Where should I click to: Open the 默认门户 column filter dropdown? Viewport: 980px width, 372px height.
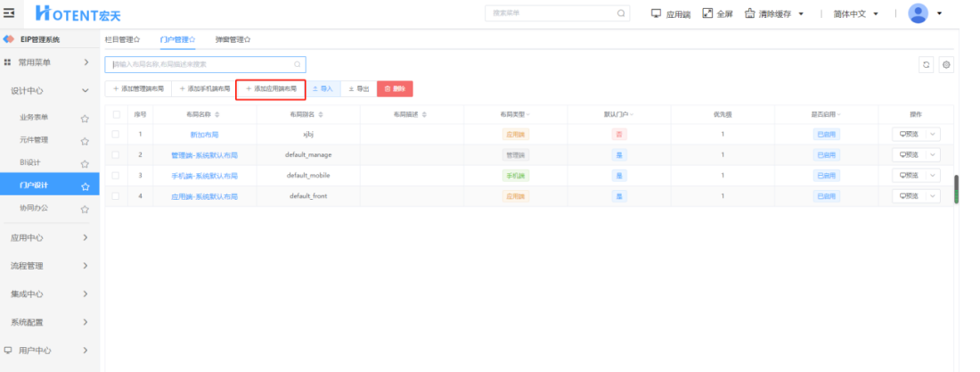point(632,114)
